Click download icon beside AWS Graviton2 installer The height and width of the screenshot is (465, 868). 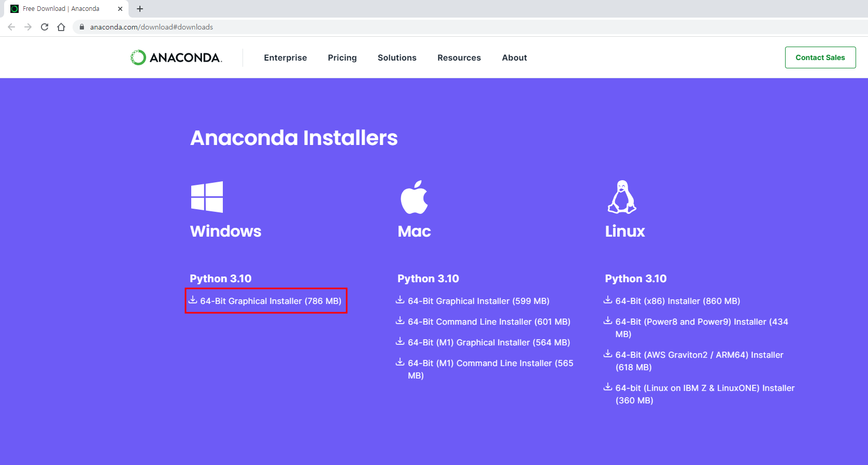click(x=608, y=354)
